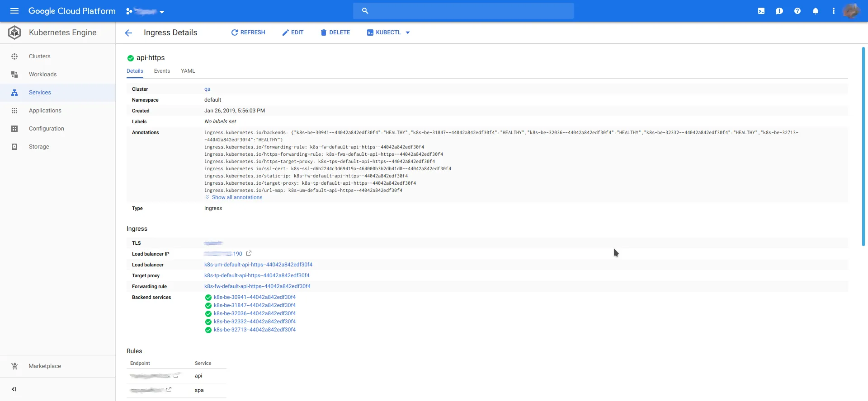868x401 pixels.
Task: Switch to the Events tab
Action: (162, 71)
